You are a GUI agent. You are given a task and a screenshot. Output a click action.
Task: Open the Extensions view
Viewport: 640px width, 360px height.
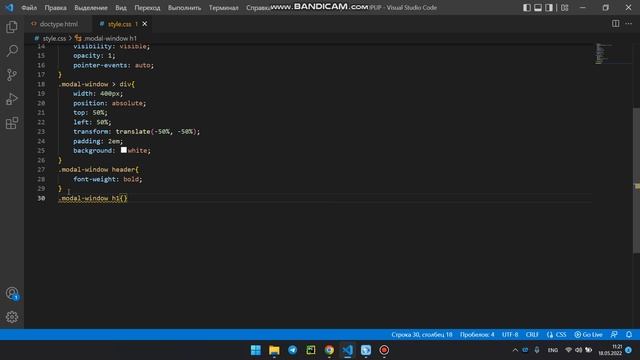[x=12, y=123]
